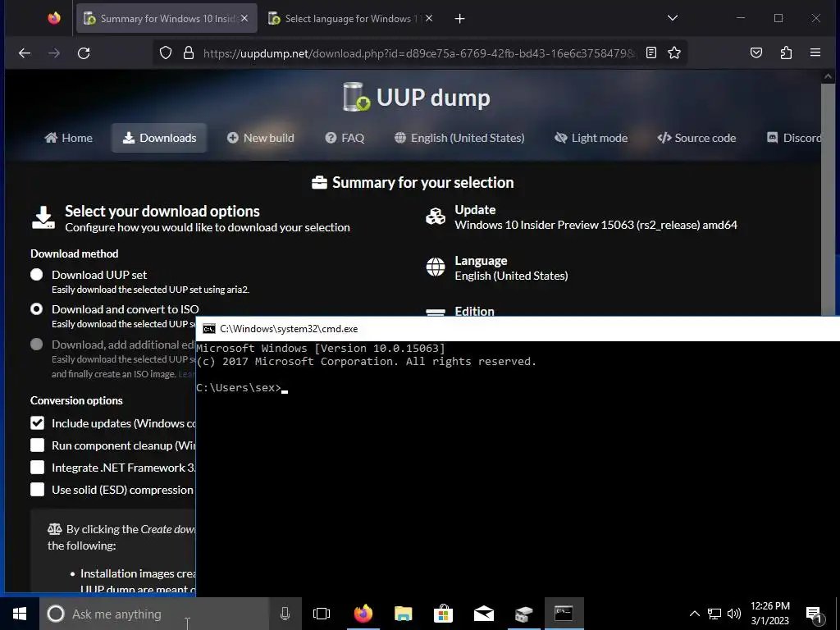Viewport: 840px width, 630px height.
Task: Open the New build navigation item
Action: 260,138
